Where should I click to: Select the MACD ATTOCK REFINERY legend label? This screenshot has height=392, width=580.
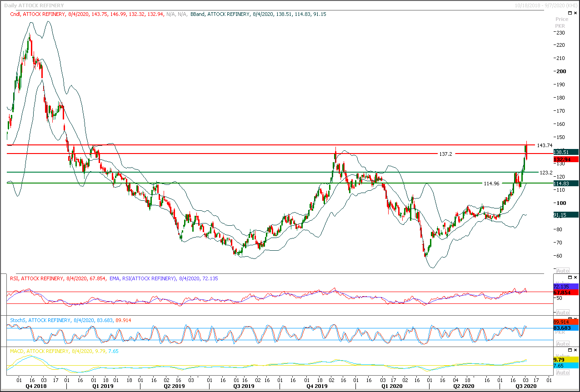tap(64, 351)
